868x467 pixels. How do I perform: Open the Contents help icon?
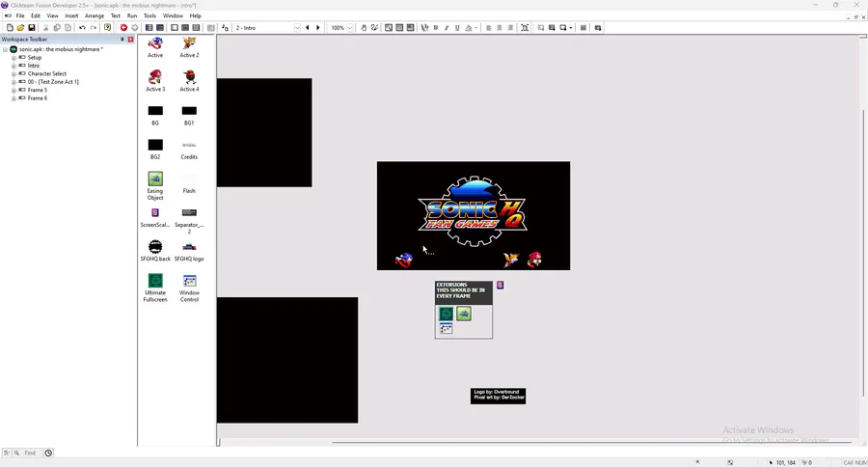[107, 28]
